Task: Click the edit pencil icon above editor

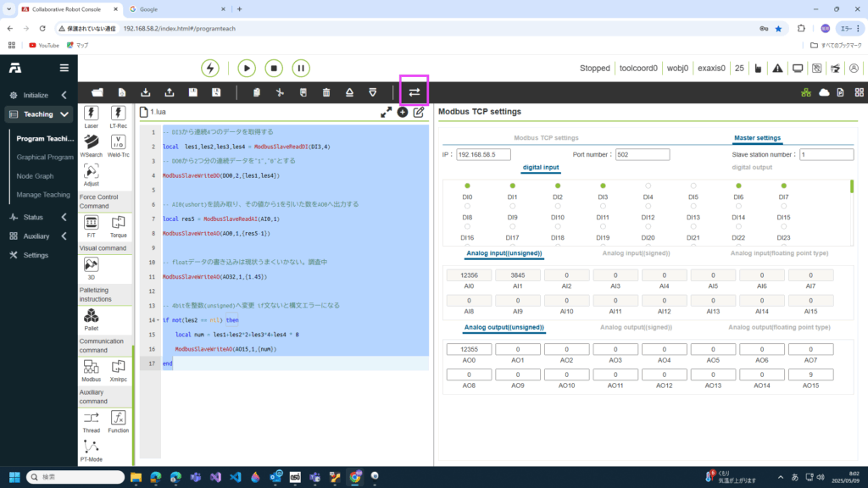Action: coord(419,113)
